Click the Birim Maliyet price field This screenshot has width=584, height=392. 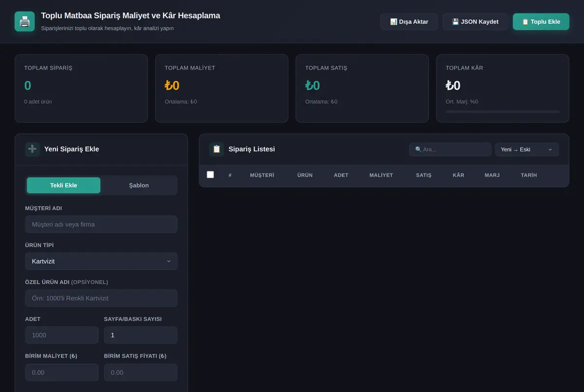[x=62, y=373]
